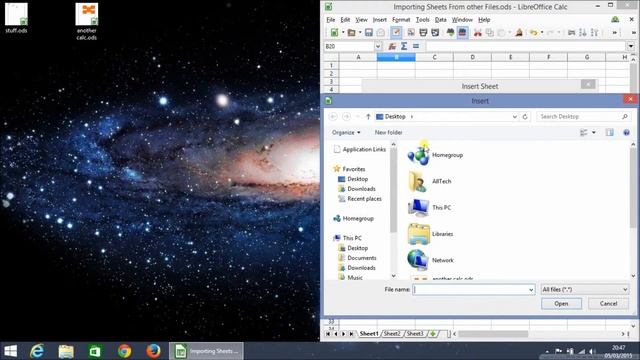Open the All files (*.*) type dropdown
This screenshot has height=360, width=640.
584,290
